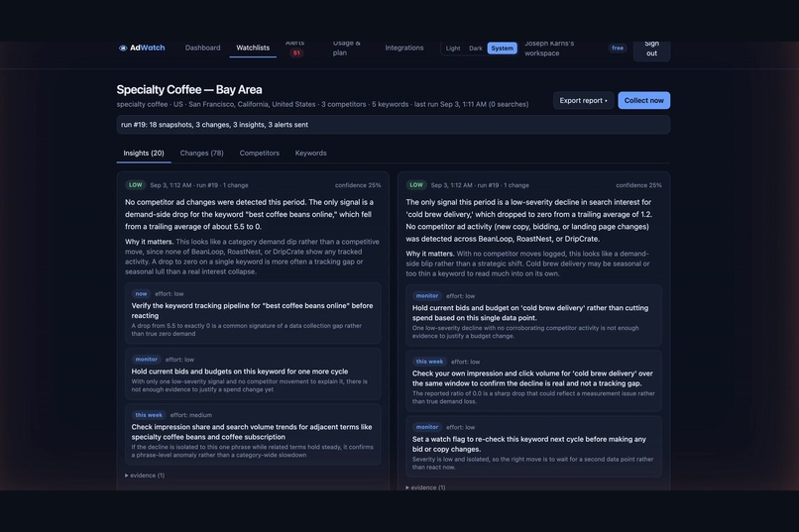Click the LOW badge on best coffee beans insight

coord(136,185)
